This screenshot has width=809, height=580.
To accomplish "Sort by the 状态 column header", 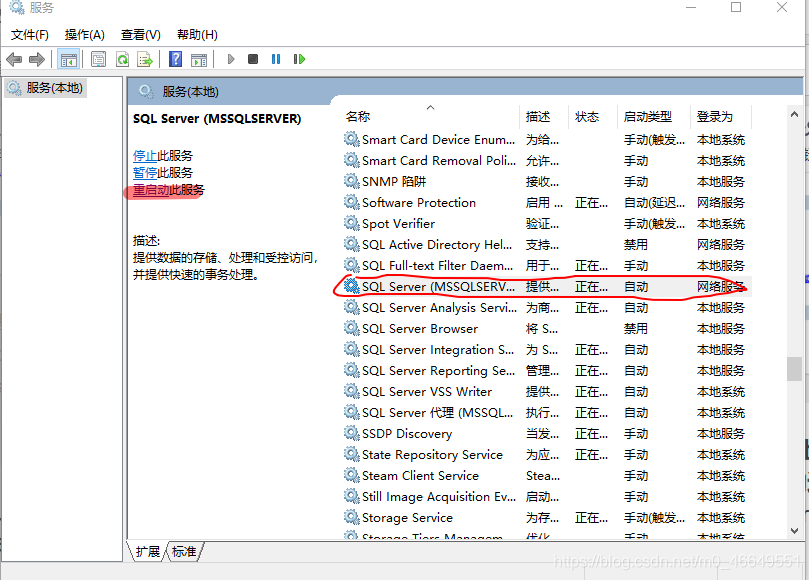I will (x=587, y=117).
